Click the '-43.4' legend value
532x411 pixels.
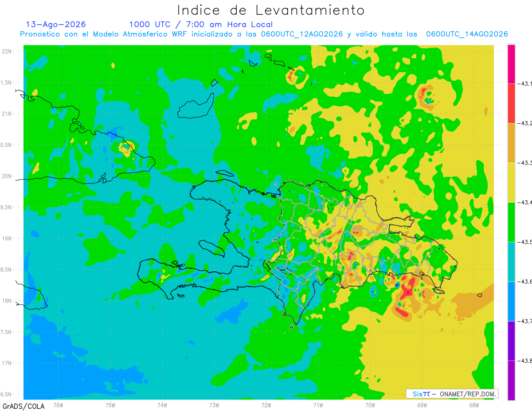(525, 202)
